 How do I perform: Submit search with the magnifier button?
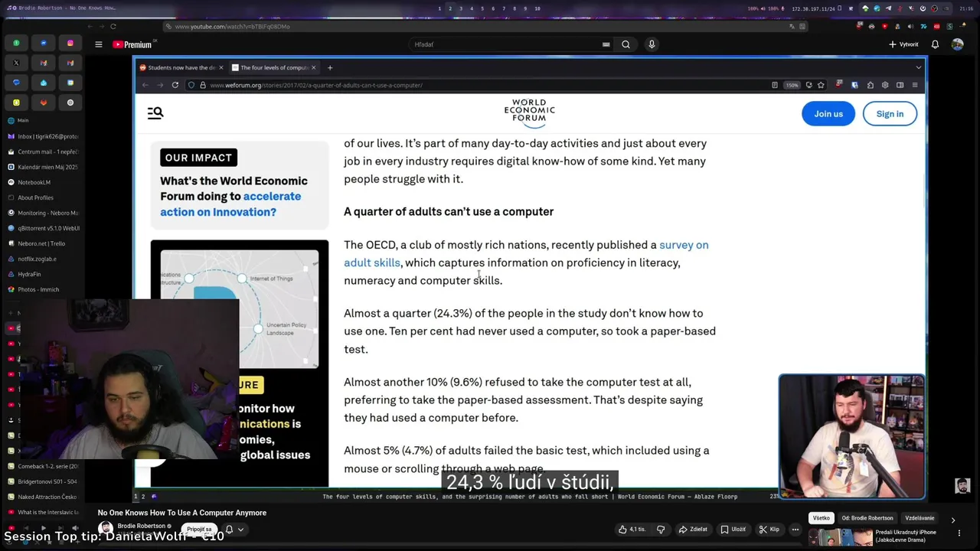(626, 44)
